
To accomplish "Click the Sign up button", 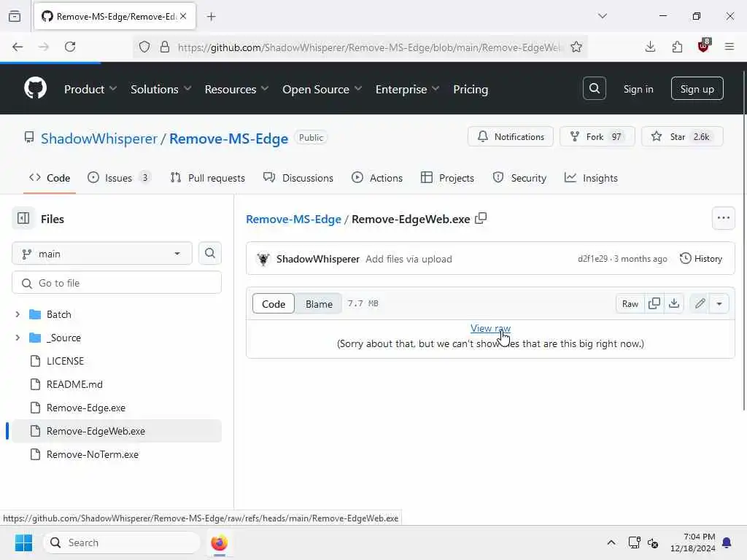I will pos(697,88).
